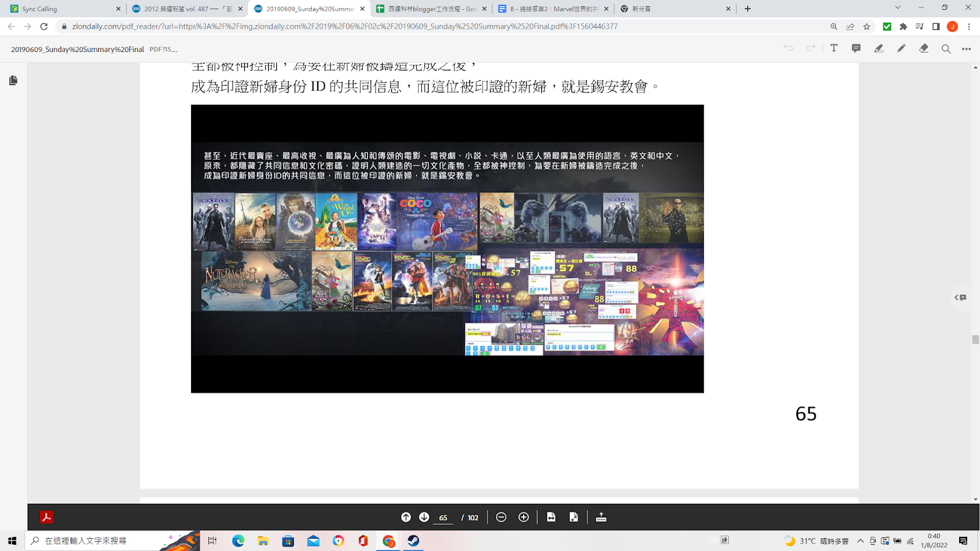Viewport: 980px width, 551px height.
Task: Select the highlighter tool
Action: click(x=878, y=48)
